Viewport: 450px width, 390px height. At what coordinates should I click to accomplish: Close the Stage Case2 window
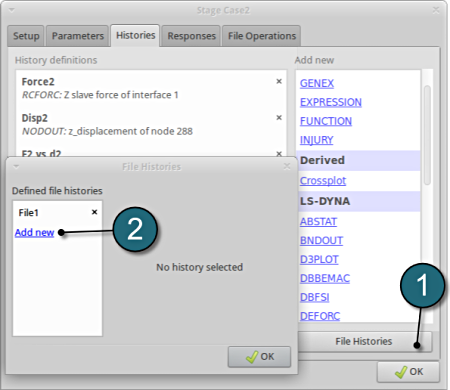pos(436,10)
